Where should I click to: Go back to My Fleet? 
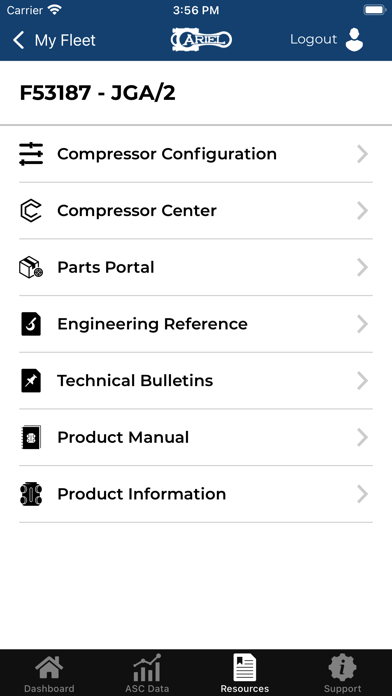pyautogui.click(x=54, y=40)
